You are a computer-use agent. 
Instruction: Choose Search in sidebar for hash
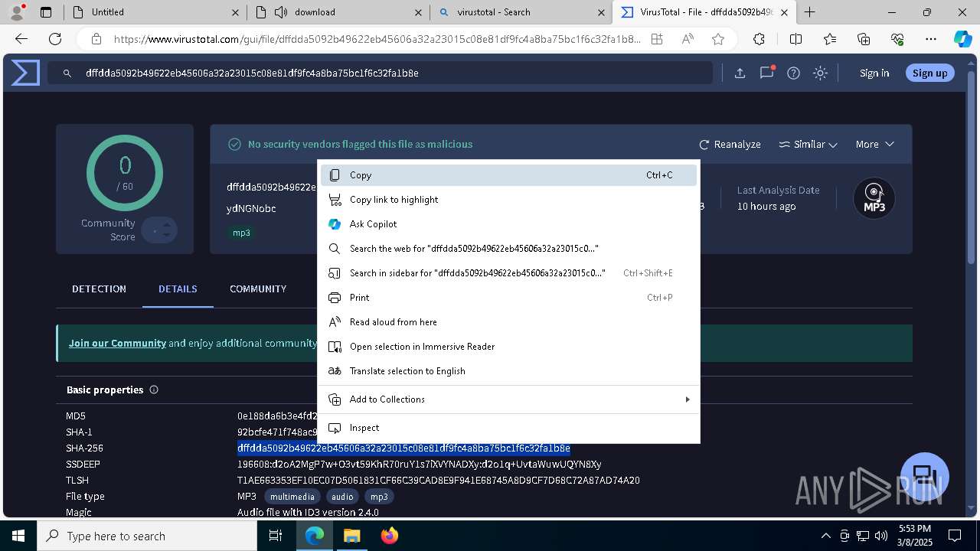point(508,273)
